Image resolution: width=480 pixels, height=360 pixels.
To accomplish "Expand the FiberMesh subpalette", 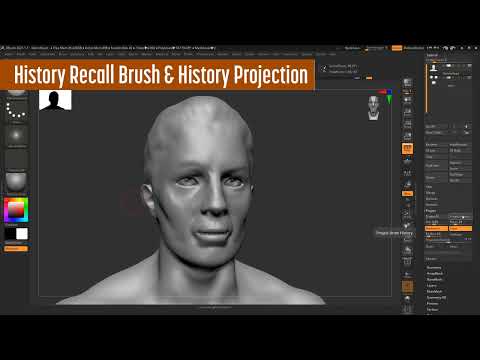I will 434,292.
